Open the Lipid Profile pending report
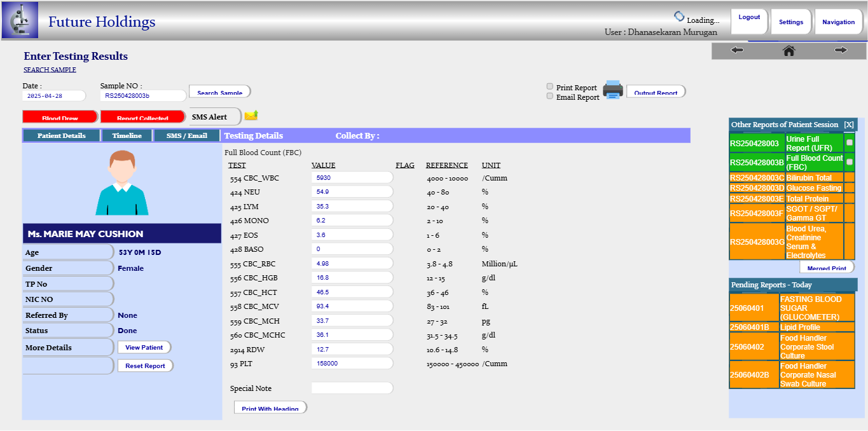This screenshot has height=431, width=868. coord(799,327)
